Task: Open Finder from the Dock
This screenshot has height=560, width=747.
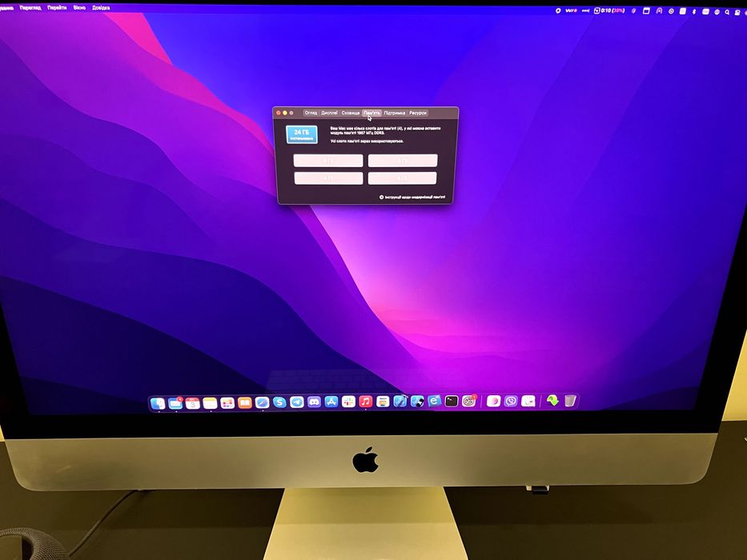Action: (158, 403)
